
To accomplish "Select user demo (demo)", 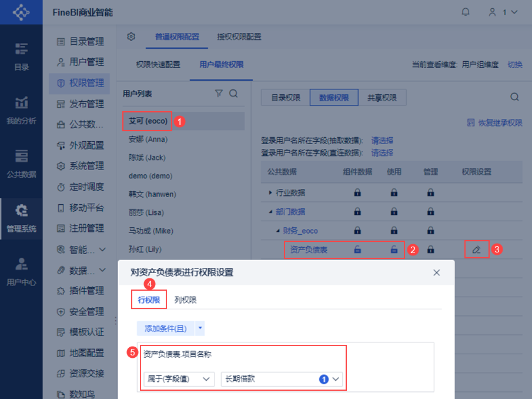I will 183,176.
